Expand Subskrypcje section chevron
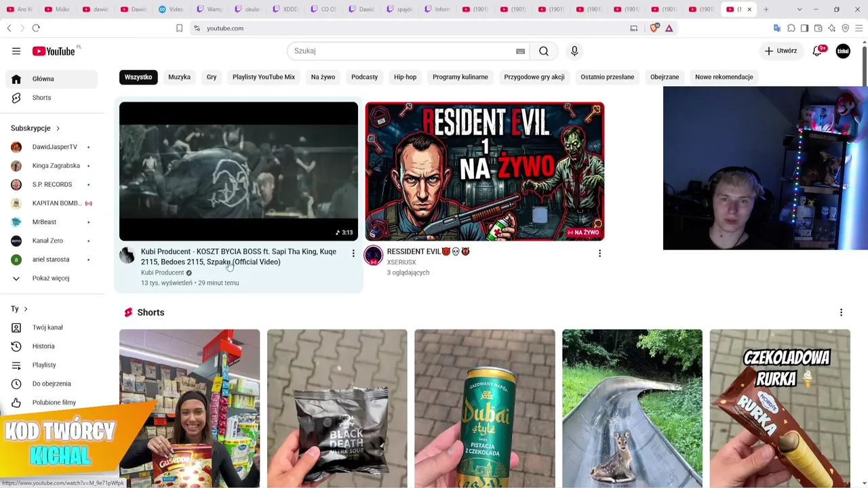 click(x=58, y=128)
